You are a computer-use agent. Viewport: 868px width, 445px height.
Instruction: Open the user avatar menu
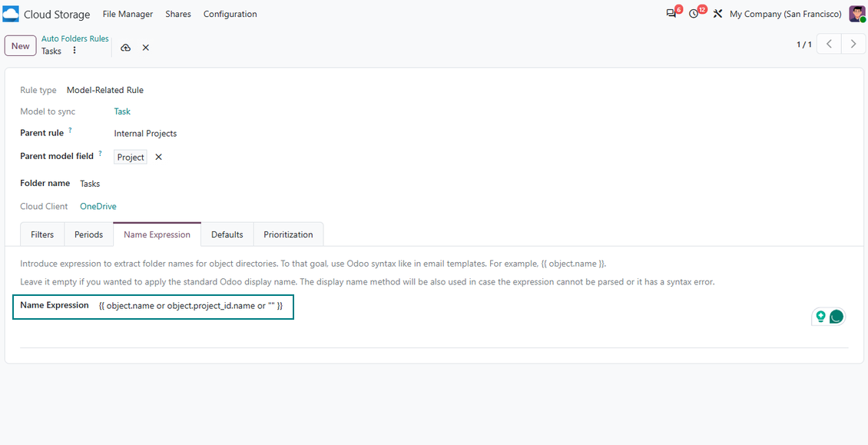coord(857,14)
